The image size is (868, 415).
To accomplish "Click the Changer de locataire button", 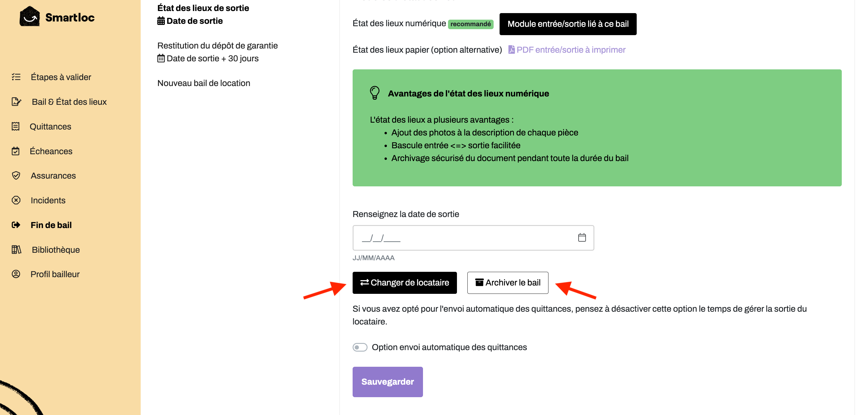I will (405, 283).
